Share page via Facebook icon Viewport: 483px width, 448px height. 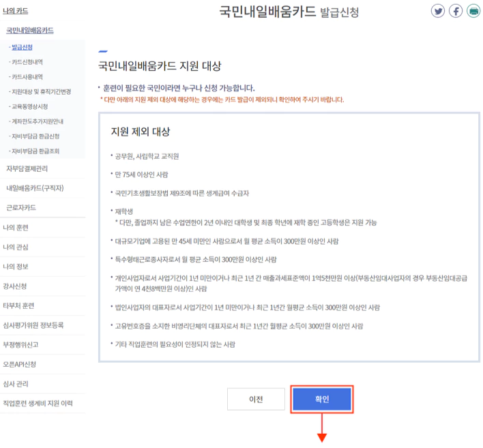pyautogui.click(x=456, y=11)
